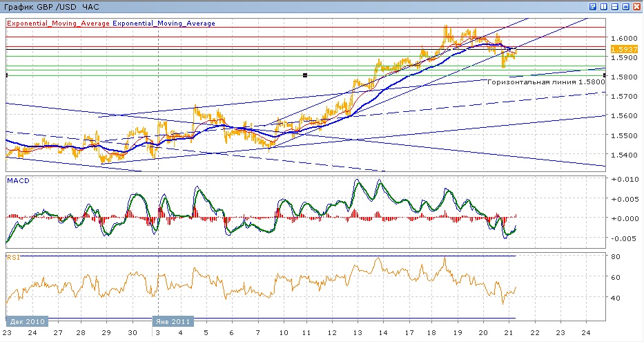Image resolution: width=644 pixels, height=342 pixels.
Task: Click the 1.5700 price axis value
Action: [624, 96]
